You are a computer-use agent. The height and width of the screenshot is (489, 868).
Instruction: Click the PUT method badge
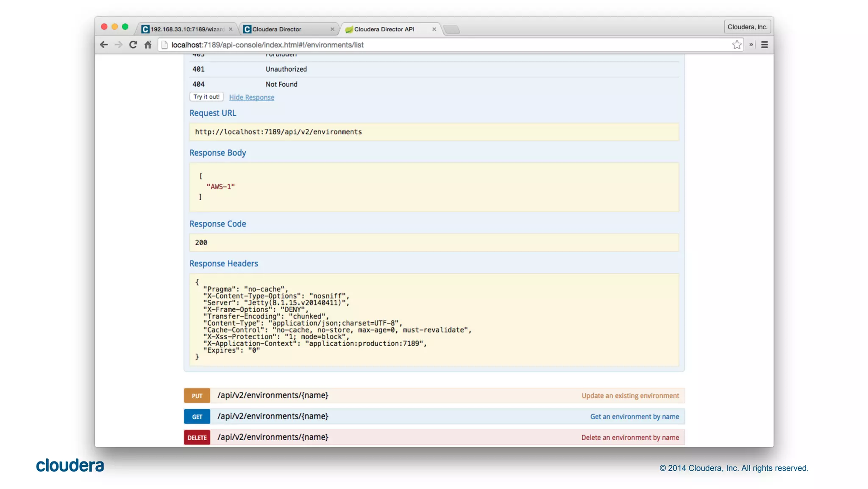point(197,395)
